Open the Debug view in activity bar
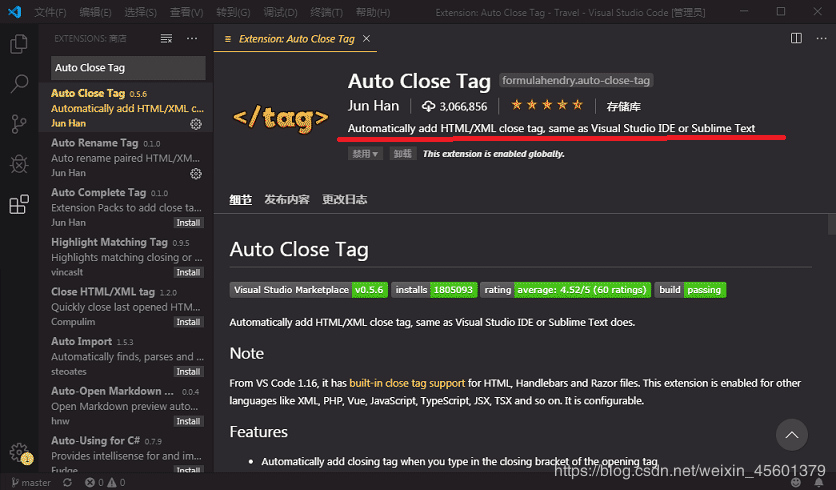The height and width of the screenshot is (490, 836). click(x=18, y=164)
